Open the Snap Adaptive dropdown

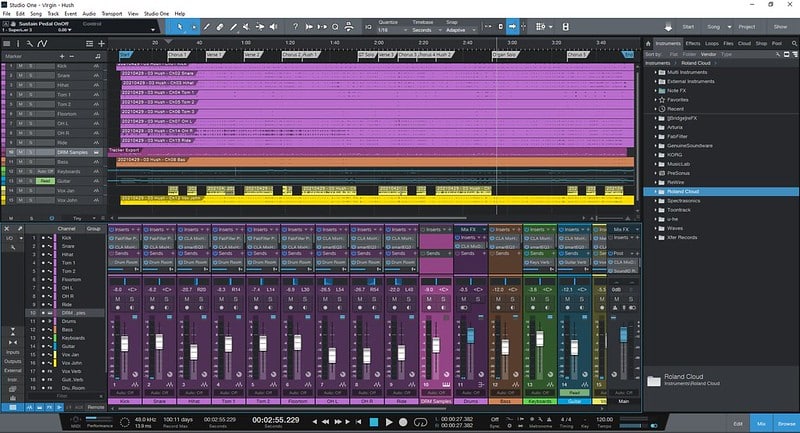(460, 30)
